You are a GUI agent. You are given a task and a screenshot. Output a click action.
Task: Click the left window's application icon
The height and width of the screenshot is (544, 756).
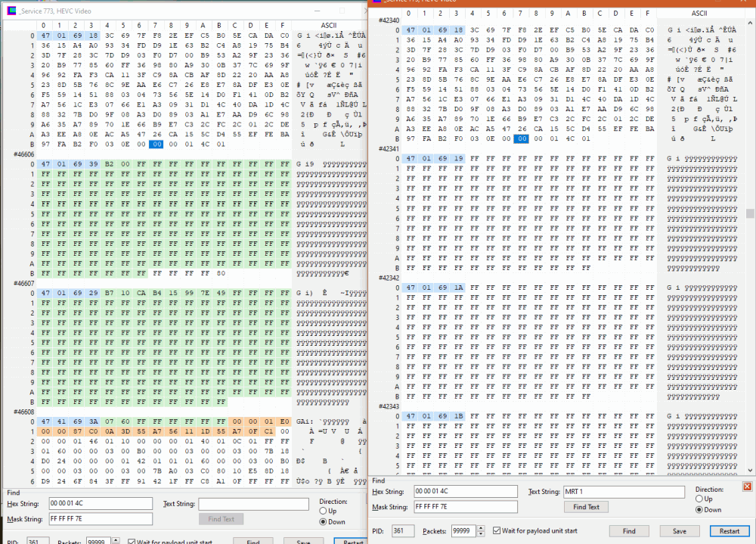click(11, 11)
